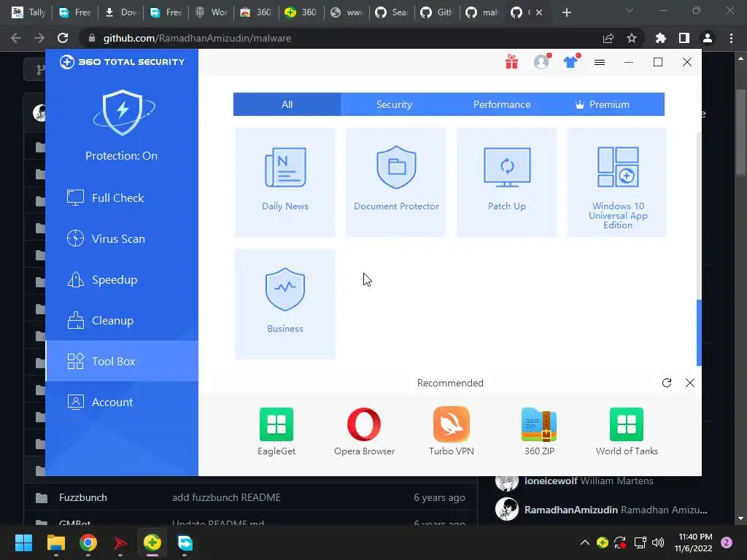
Task: Switch to the first 360 browser tab
Action: click(256, 12)
